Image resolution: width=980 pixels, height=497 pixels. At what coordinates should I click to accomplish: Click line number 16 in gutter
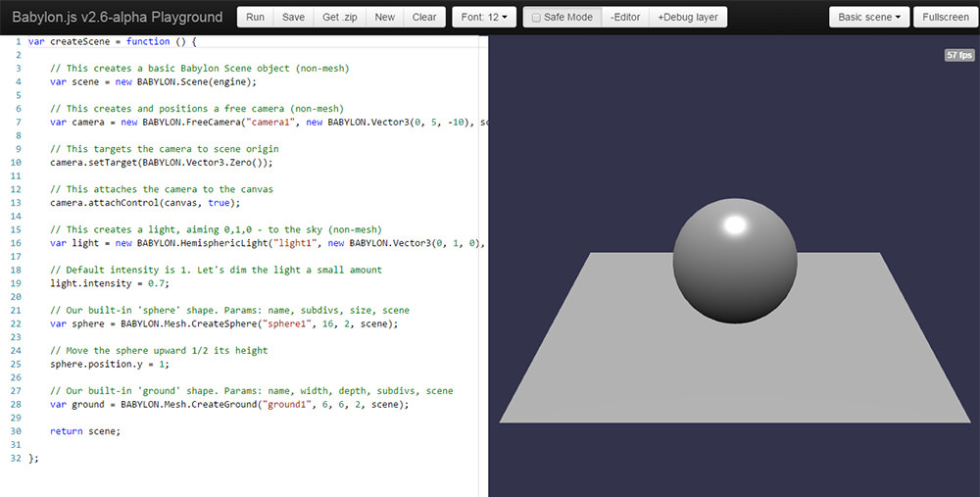click(x=16, y=243)
